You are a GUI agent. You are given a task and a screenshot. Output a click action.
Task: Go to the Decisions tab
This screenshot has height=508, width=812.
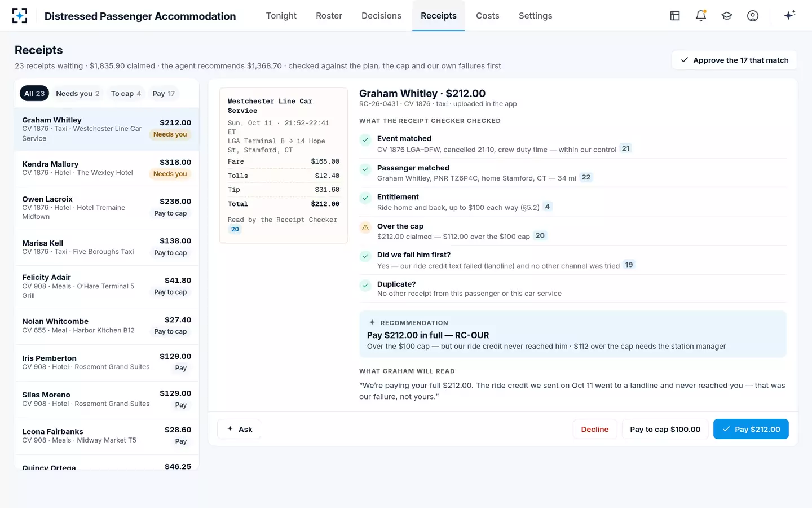click(382, 16)
